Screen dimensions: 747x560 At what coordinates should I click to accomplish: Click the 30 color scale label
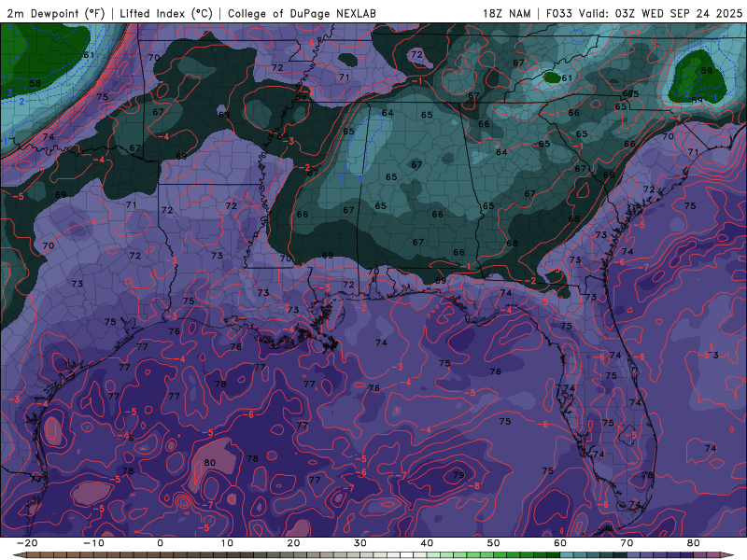point(360,543)
